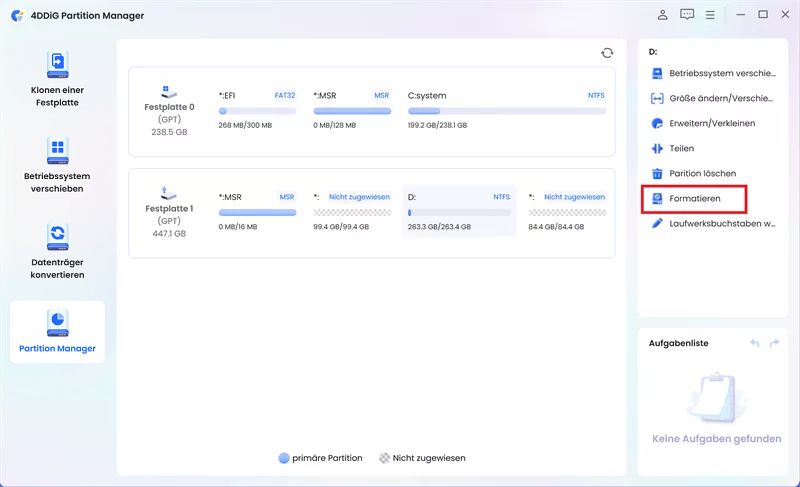Click the Nicht zugewiesen legend pattern icon

(x=384, y=458)
